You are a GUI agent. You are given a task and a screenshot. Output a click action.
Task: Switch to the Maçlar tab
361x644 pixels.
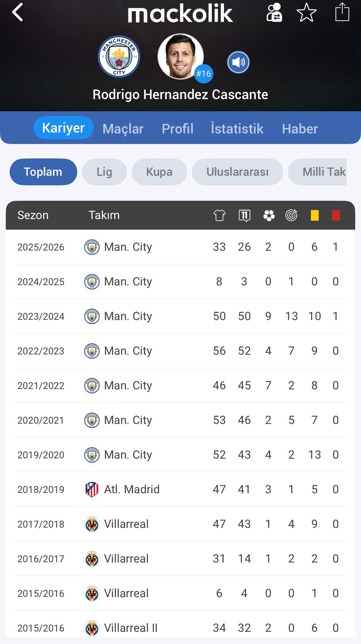(x=123, y=129)
